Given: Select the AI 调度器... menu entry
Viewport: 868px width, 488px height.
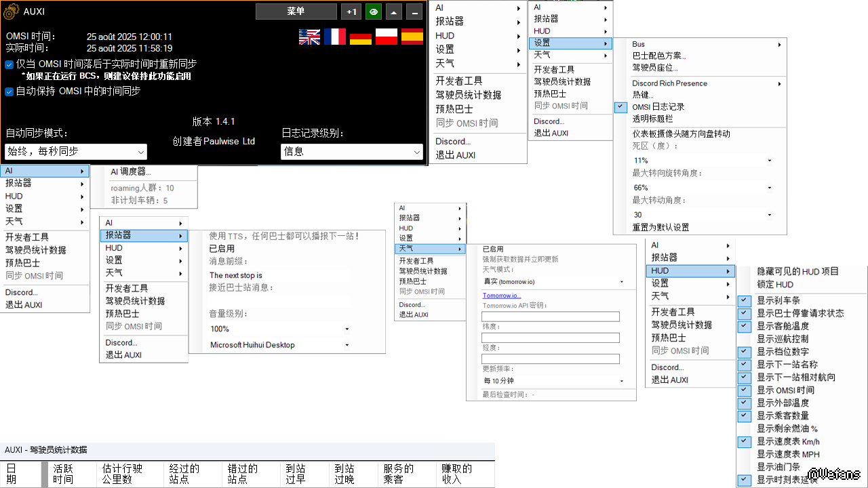Looking at the screenshot, I should 132,171.
